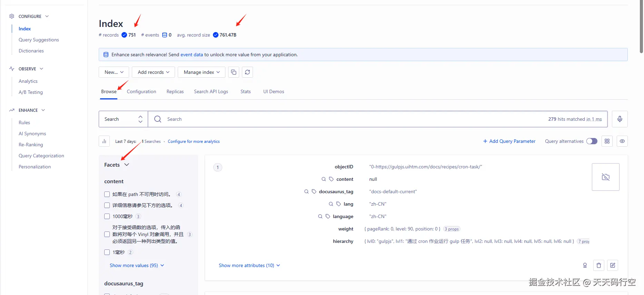Open the Search API Logs tab
Screen dimensions: 644x295
(211, 91)
